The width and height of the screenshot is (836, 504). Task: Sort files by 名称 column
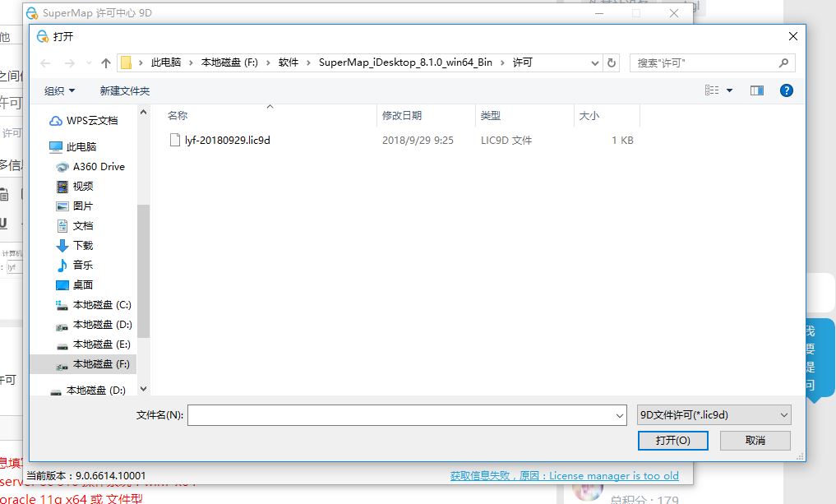pos(178,115)
